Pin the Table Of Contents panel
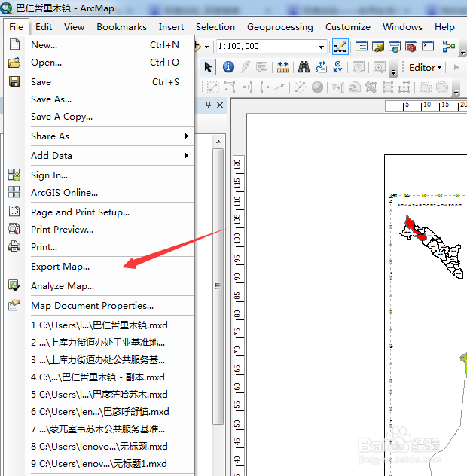The width and height of the screenshot is (467, 476). click(208, 105)
